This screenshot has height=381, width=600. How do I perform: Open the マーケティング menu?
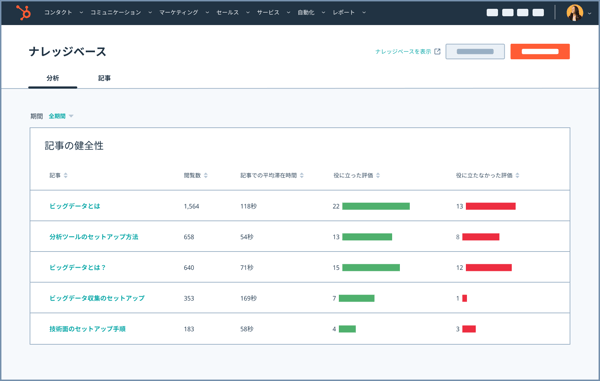click(179, 13)
